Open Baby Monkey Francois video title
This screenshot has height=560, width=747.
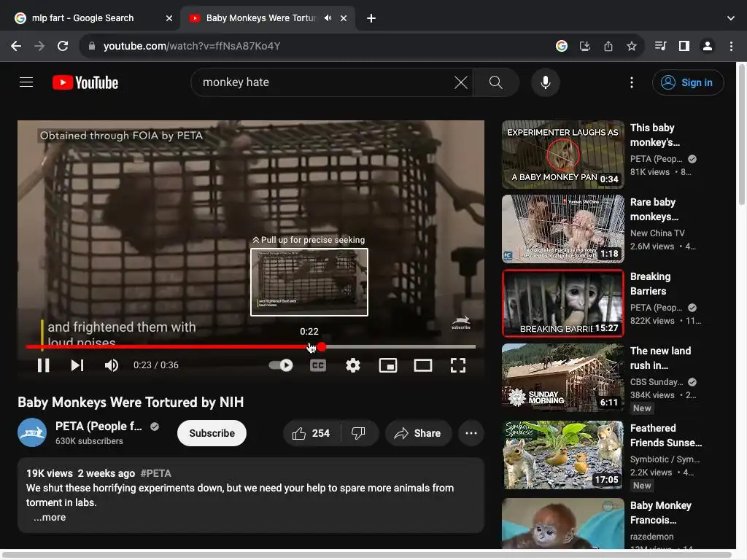[660, 513]
